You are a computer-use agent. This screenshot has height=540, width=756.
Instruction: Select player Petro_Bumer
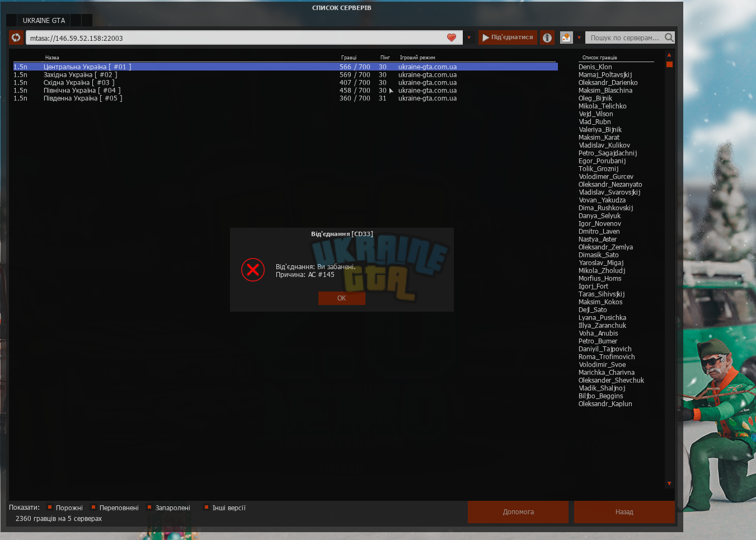click(x=598, y=341)
